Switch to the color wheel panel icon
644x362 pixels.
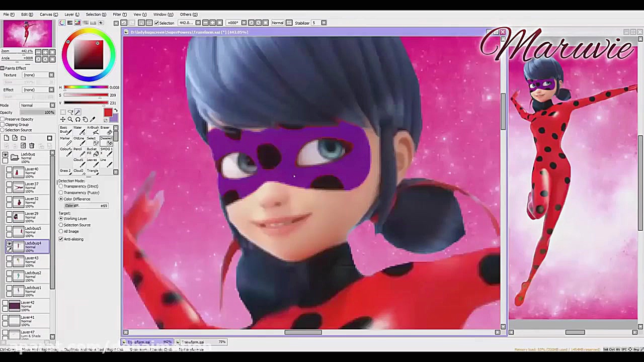click(62, 23)
